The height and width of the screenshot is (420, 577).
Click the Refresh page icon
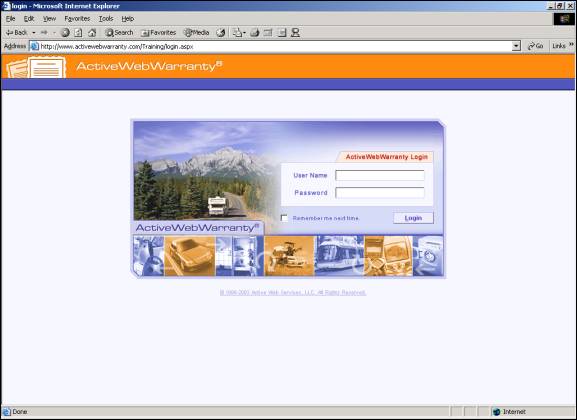pos(78,33)
